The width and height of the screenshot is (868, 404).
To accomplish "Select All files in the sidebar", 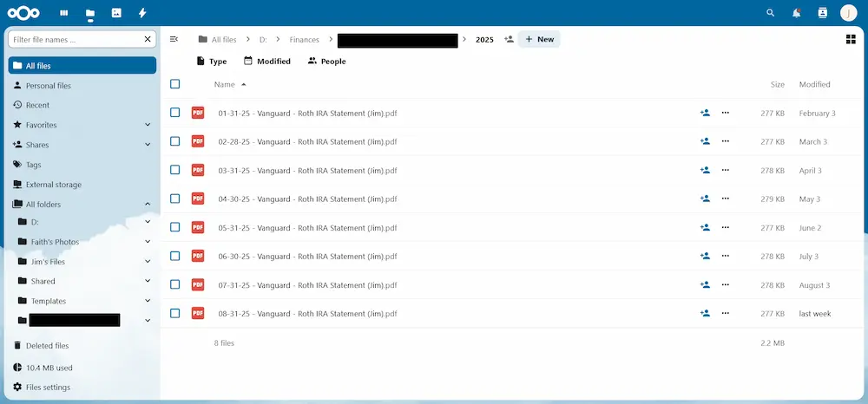I will [82, 65].
